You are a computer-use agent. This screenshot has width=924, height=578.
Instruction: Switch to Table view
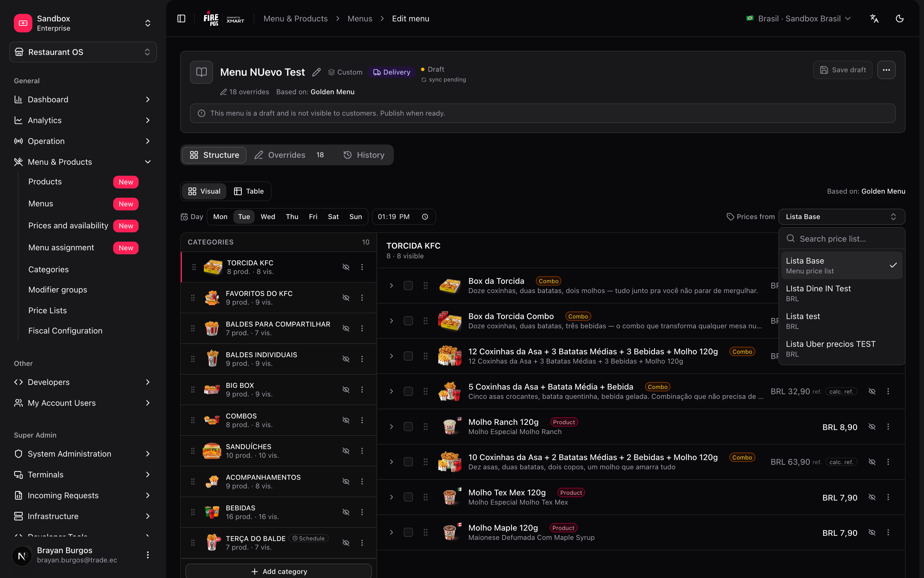tap(249, 191)
